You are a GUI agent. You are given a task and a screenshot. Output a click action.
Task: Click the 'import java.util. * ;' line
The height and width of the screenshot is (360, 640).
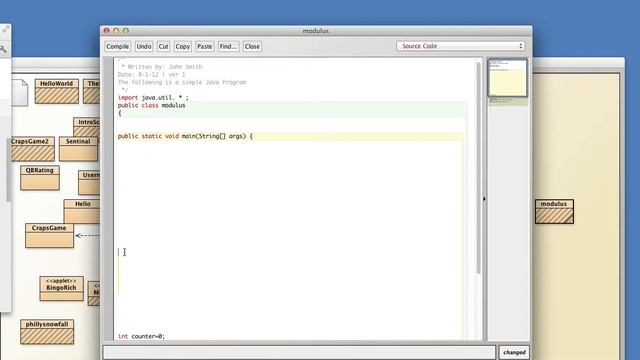tap(153, 98)
